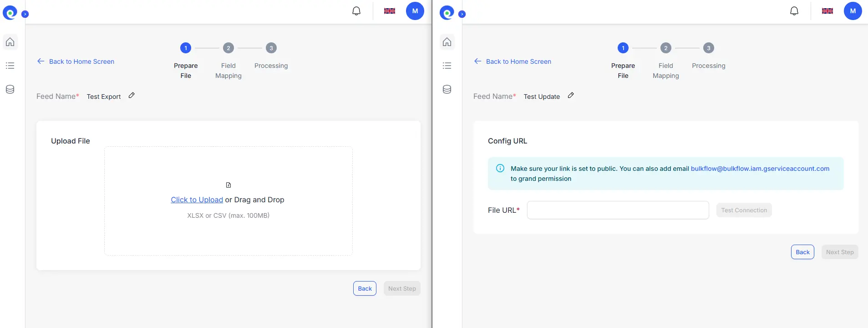Open home icon in left panel sidebar
Image resolution: width=868 pixels, height=328 pixels.
(x=10, y=42)
